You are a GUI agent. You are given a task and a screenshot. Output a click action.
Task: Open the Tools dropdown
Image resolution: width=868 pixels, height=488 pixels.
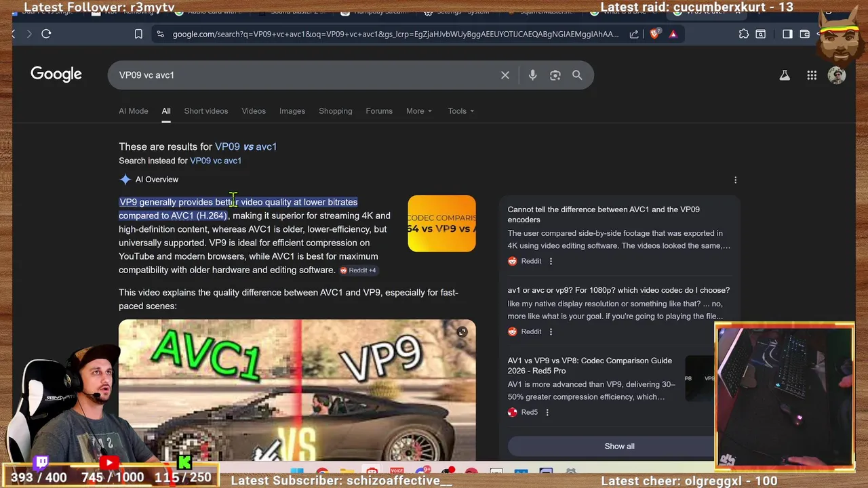461,111
